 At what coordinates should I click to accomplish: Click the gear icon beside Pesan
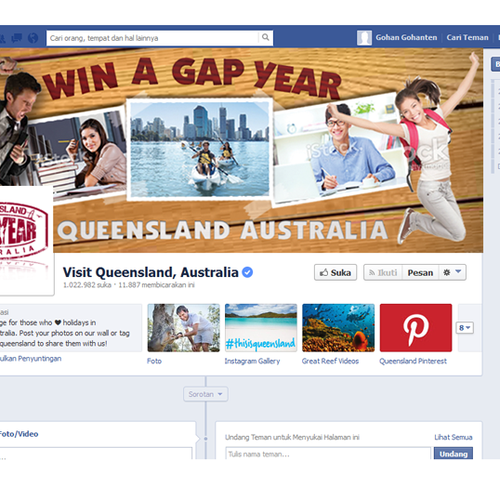pyautogui.click(x=447, y=273)
